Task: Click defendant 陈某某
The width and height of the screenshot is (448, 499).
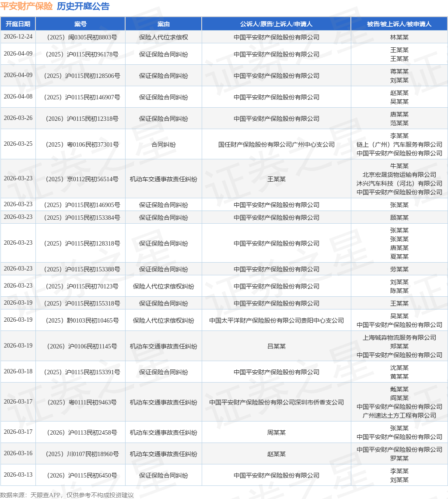Action: coord(399,291)
